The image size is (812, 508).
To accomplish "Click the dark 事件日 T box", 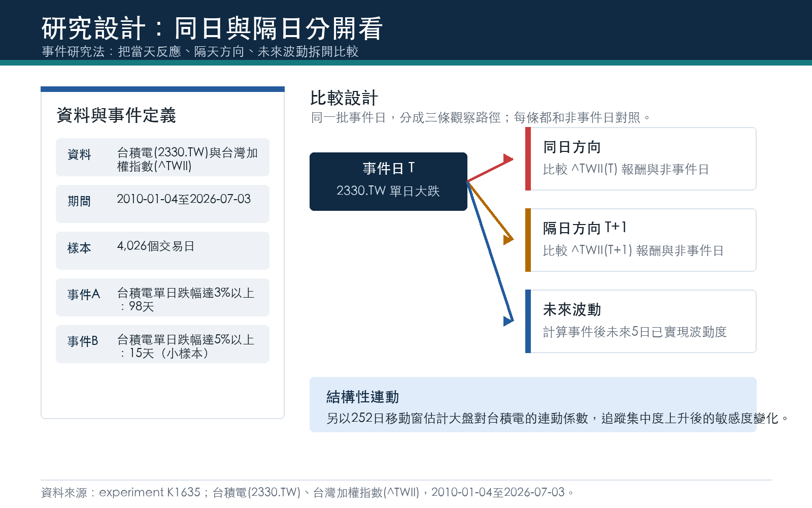I will [x=388, y=181].
